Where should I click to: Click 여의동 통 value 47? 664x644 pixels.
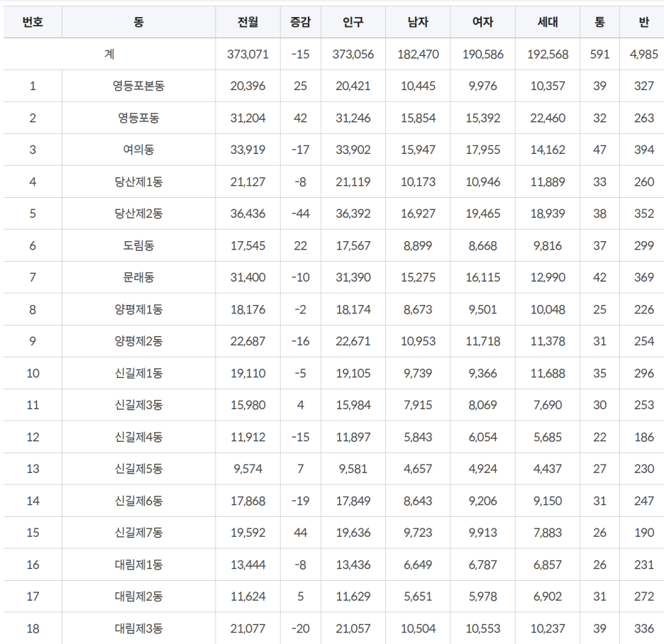tap(599, 150)
